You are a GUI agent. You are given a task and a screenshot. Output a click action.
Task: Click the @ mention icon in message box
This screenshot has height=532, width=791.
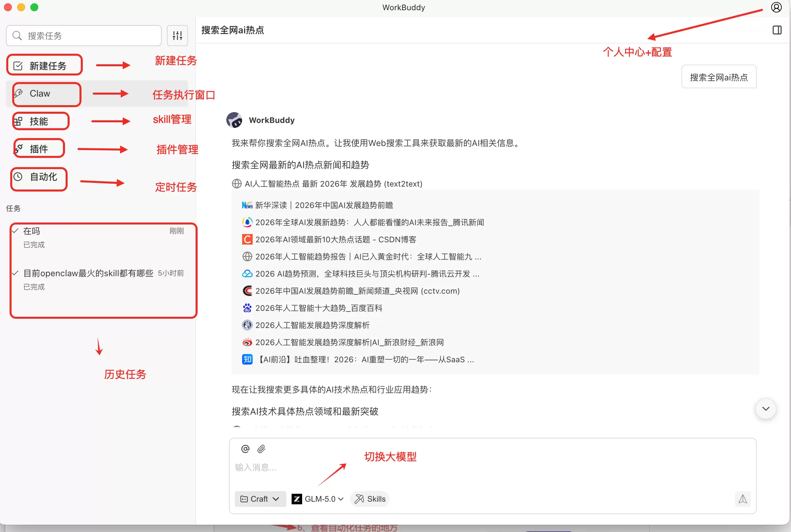[x=245, y=449]
